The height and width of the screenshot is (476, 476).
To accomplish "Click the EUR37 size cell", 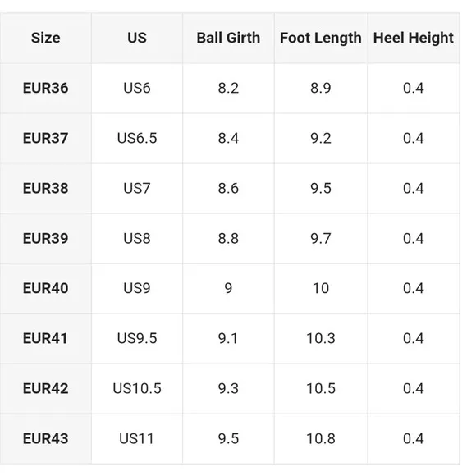I will (45, 139).
